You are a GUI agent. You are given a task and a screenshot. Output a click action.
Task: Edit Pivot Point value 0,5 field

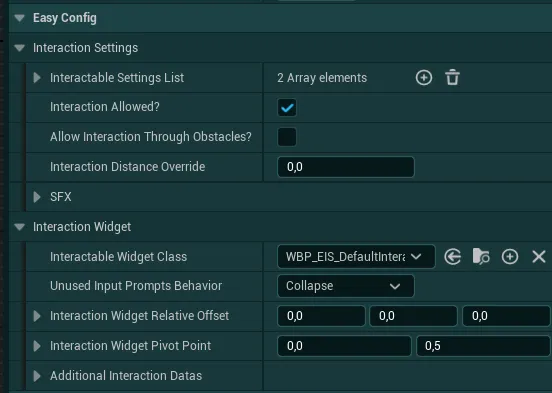[483, 346]
